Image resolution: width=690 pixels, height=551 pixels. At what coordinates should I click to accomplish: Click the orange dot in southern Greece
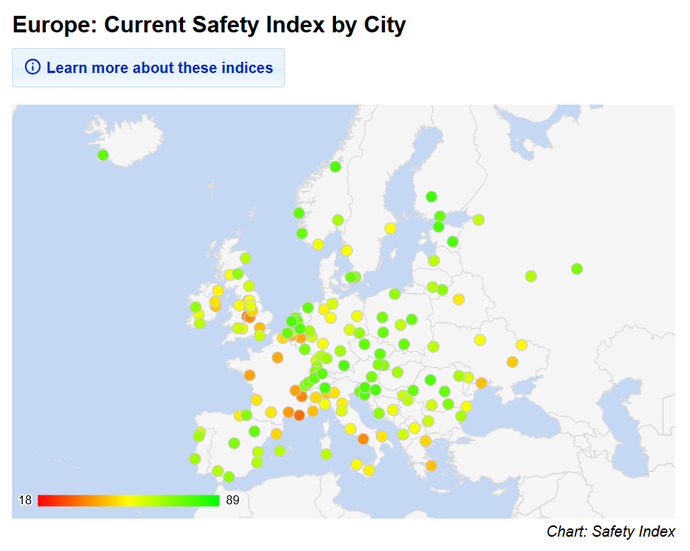pyautogui.click(x=431, y=466)
